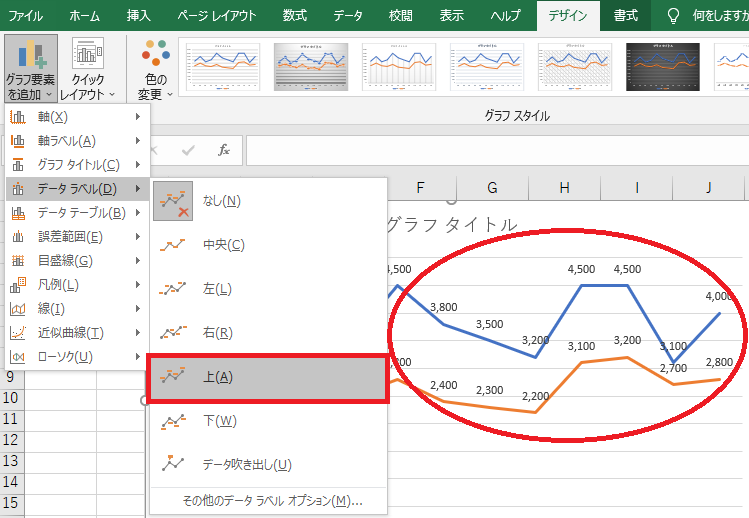749x518 pixels.
Task: Open the 色の変更 color palette
Action: coord(155,68)
